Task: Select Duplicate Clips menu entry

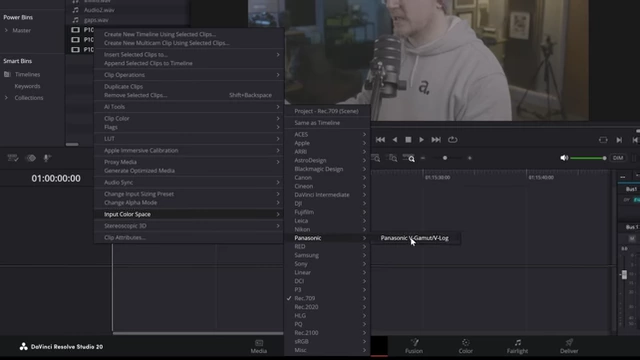Action: point(189,87)
